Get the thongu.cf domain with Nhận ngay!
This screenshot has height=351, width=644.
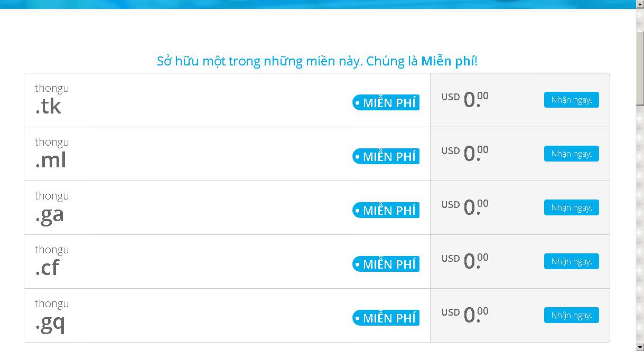[x=571, y=261]
